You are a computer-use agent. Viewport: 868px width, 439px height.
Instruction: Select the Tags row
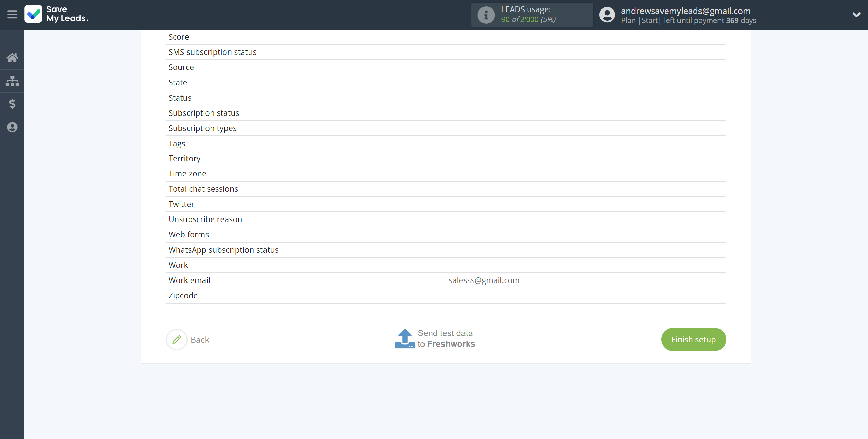click(x=446, y=144)
